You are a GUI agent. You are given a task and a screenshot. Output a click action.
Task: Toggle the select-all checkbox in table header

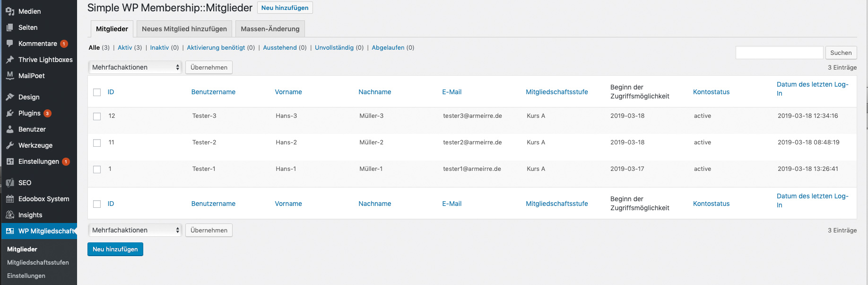pos(97,92)
